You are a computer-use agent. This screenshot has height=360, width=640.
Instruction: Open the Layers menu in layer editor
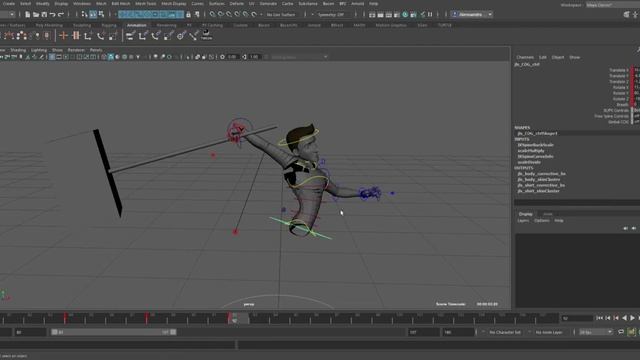523,221
